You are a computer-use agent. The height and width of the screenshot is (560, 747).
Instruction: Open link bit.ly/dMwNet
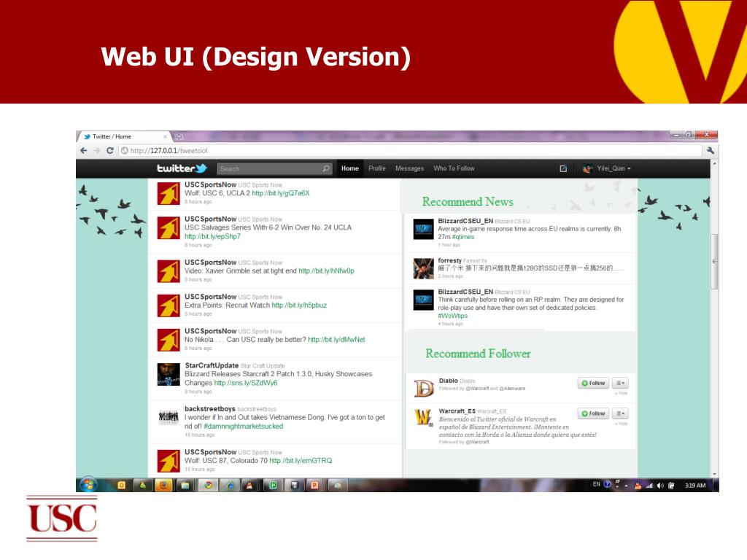click(x=336, y=340)
